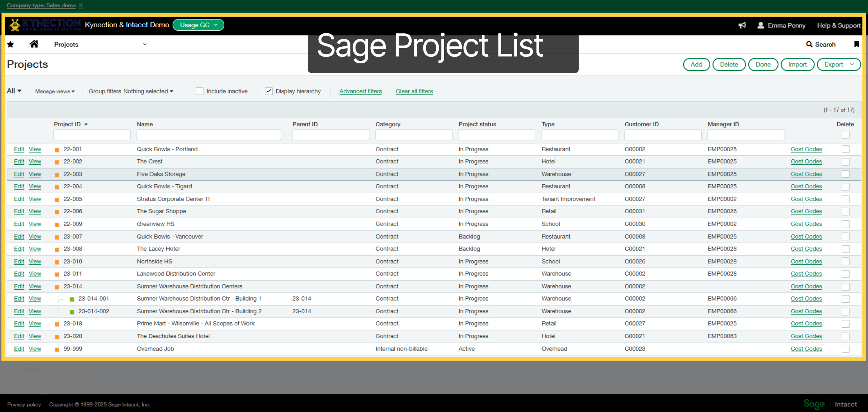Viewport: 868px width, 412px height.
Task: Edit project 22-001
Action: pos(19,149)
